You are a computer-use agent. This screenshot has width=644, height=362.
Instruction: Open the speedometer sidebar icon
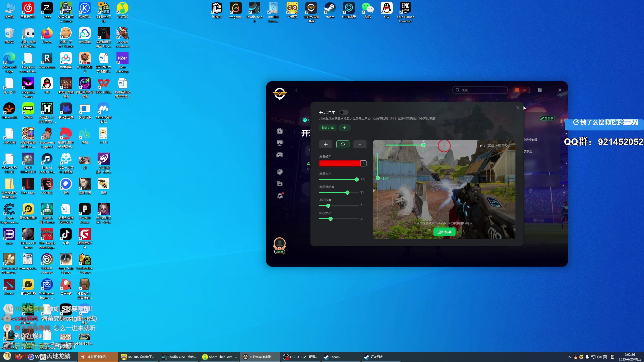point(279,171)
